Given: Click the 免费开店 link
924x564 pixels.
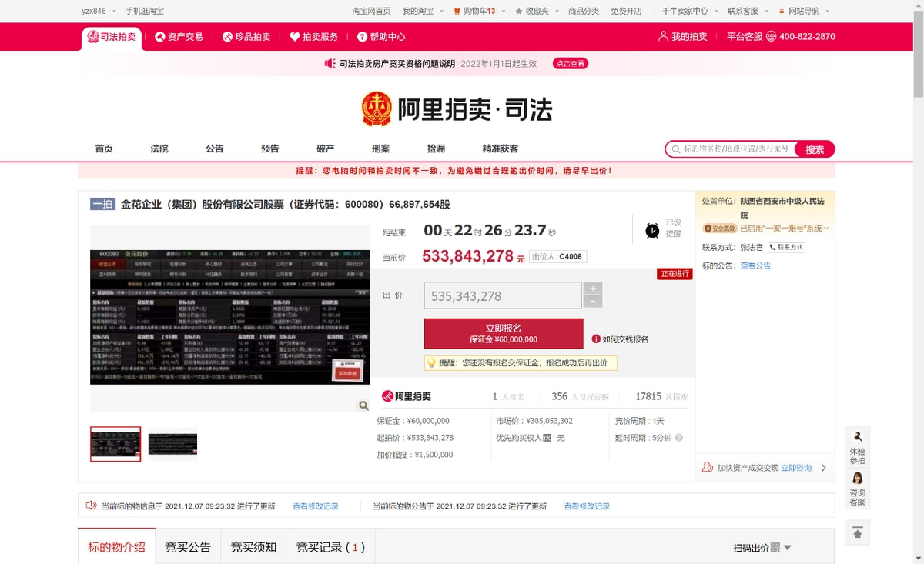Looking at the screenshot, I should [626, 12].
